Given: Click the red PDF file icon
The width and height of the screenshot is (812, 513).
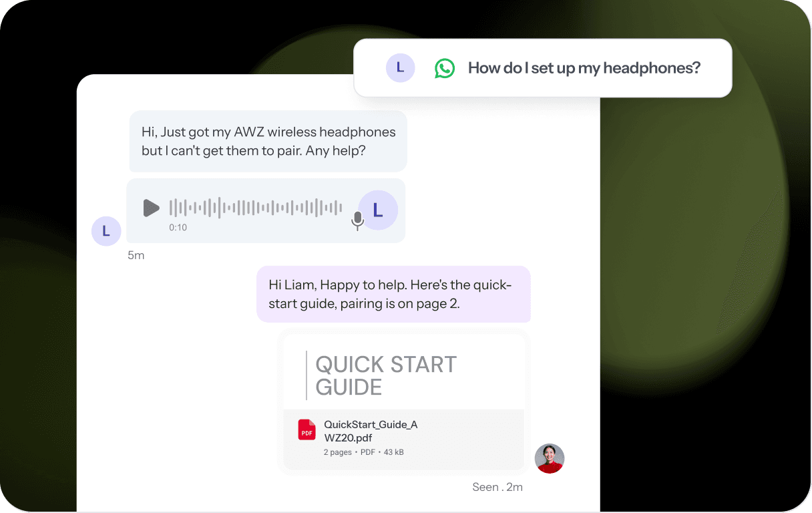Looking at the screenshot, I should click(307, 430).
